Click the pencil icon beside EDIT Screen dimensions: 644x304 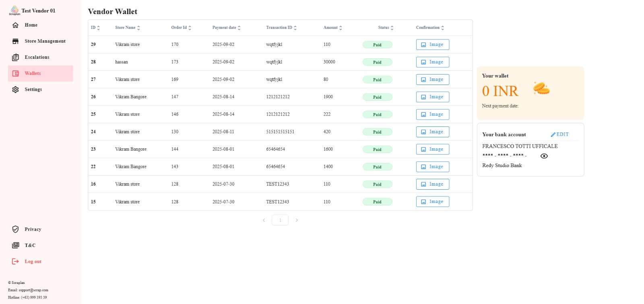[x=553, y=134]
